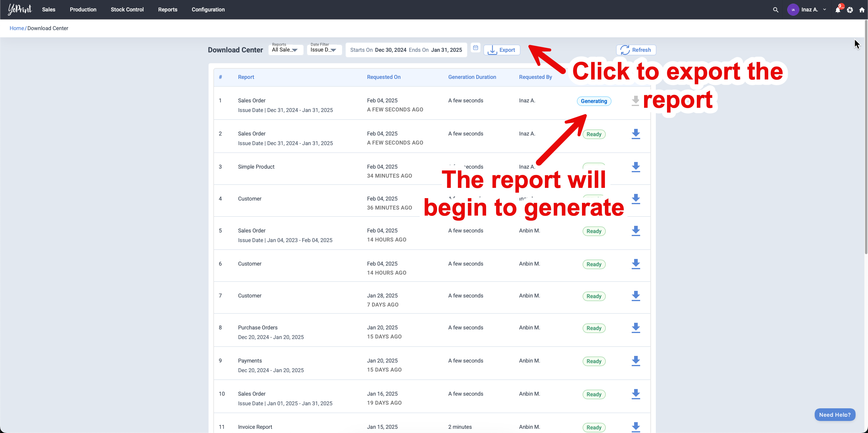Click the YoPrint logo
Image resolution: width=868 pixels, height=433 pixels.
(20, 9)
